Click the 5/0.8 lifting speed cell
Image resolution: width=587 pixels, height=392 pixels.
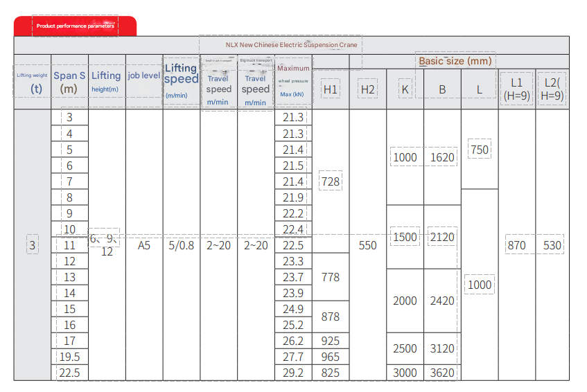click(x=181, y=245)
